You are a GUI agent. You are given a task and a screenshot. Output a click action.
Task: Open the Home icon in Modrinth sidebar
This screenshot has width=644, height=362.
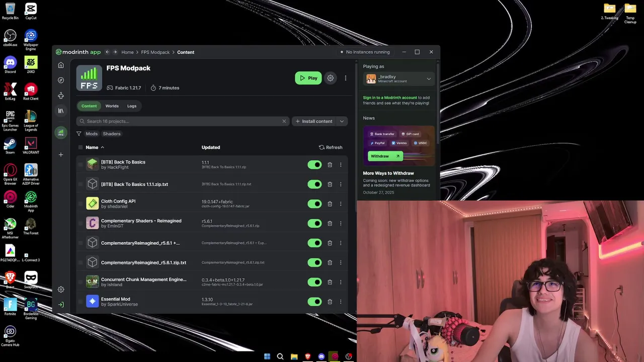tap(61, 65)
